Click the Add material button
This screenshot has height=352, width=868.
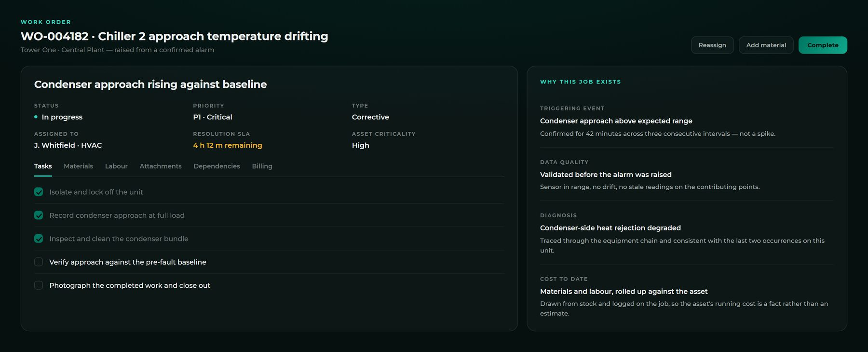(766, 45)
